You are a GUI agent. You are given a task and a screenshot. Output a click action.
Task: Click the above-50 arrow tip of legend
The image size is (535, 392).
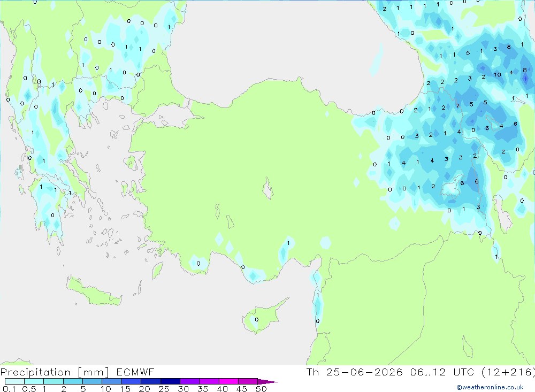[267, 381]
